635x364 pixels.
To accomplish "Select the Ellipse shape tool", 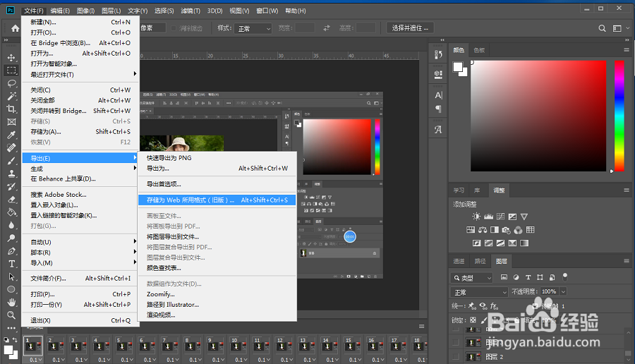I will click(x=11, y=289).
